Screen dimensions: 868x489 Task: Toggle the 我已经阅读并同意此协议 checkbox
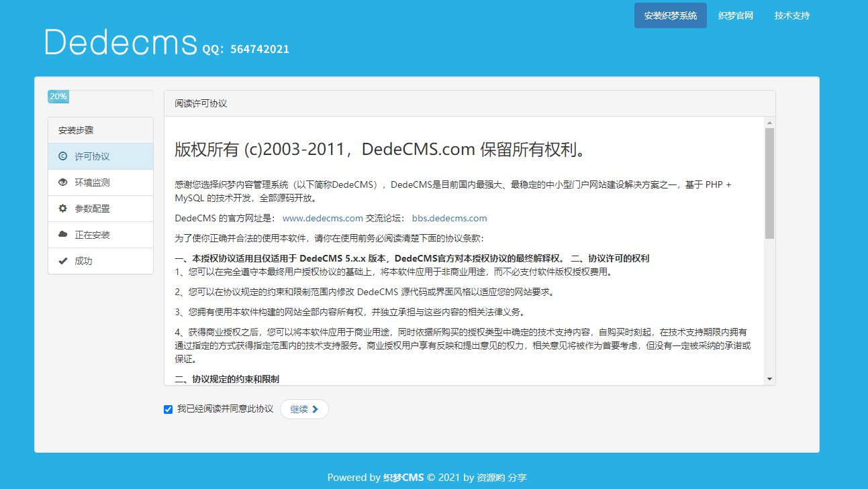(168, 409)
